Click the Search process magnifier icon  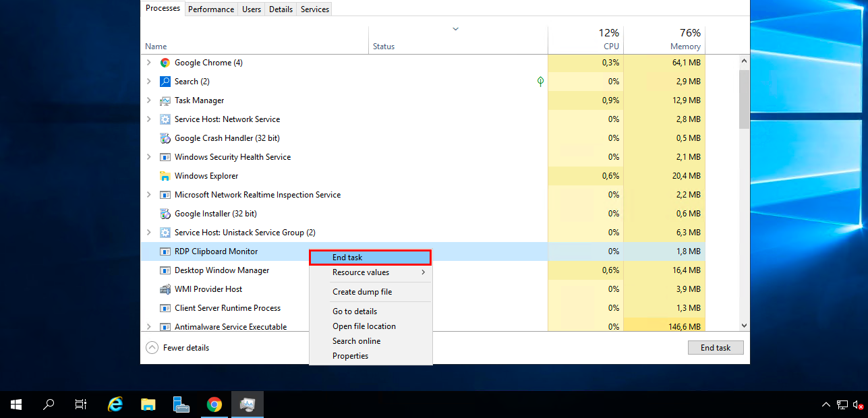[x=165, y=82]
